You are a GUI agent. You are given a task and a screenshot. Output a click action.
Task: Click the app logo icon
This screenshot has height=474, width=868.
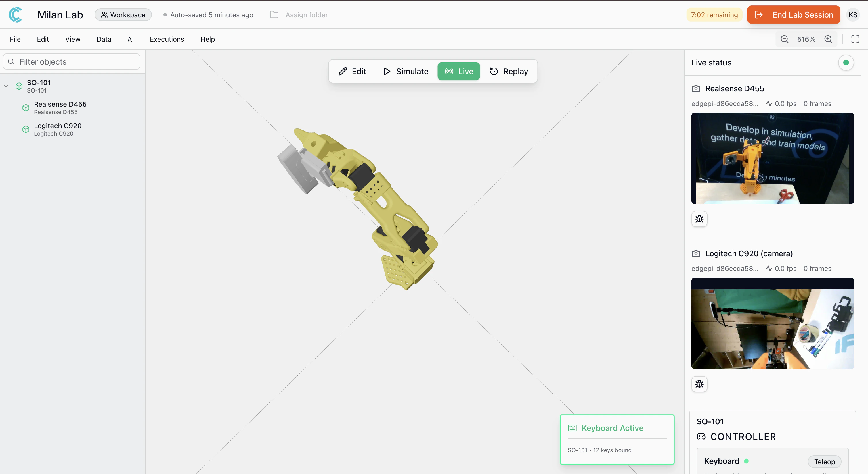tap(16, 15)
